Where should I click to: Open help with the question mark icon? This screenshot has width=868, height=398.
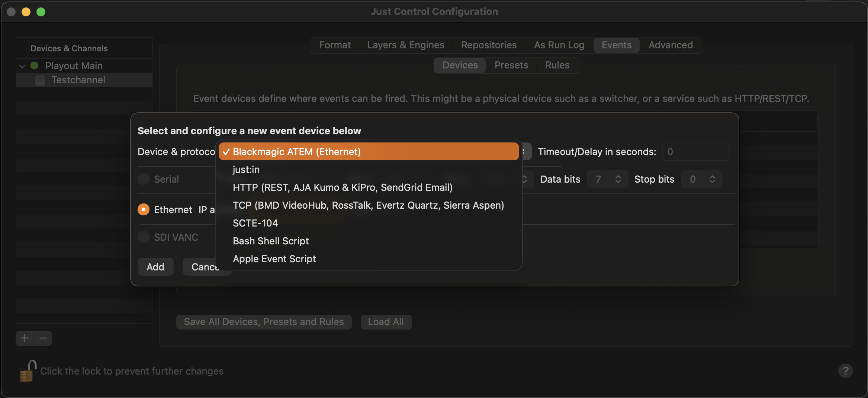845,371
